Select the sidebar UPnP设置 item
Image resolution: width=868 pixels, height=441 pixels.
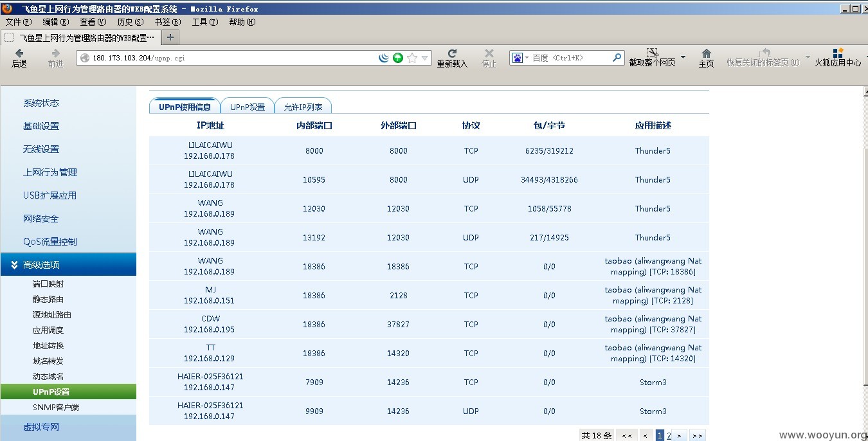click(68, 392)
